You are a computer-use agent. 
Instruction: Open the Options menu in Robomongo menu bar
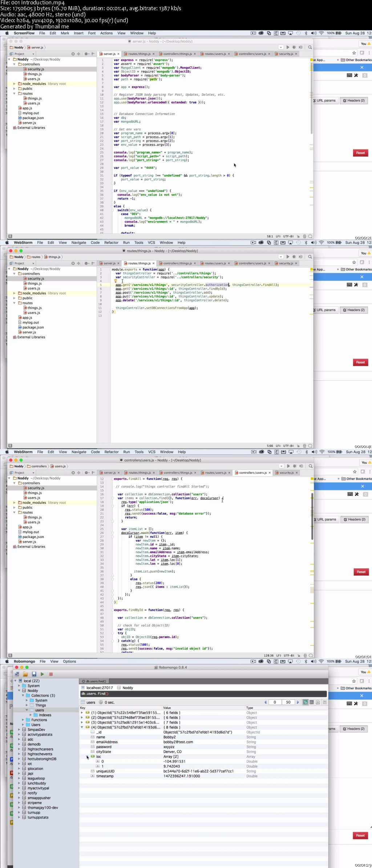pyautogui.click(x=69, y=661)
